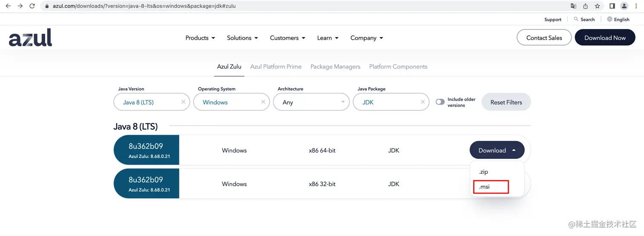Clear the Windows filter with X

point(263,102)
